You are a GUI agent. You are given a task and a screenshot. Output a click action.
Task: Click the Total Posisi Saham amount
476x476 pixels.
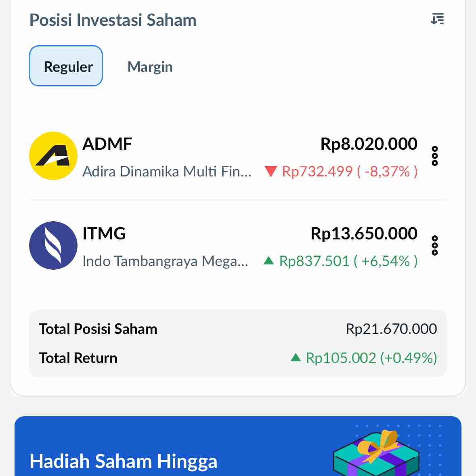click(391, 329)
